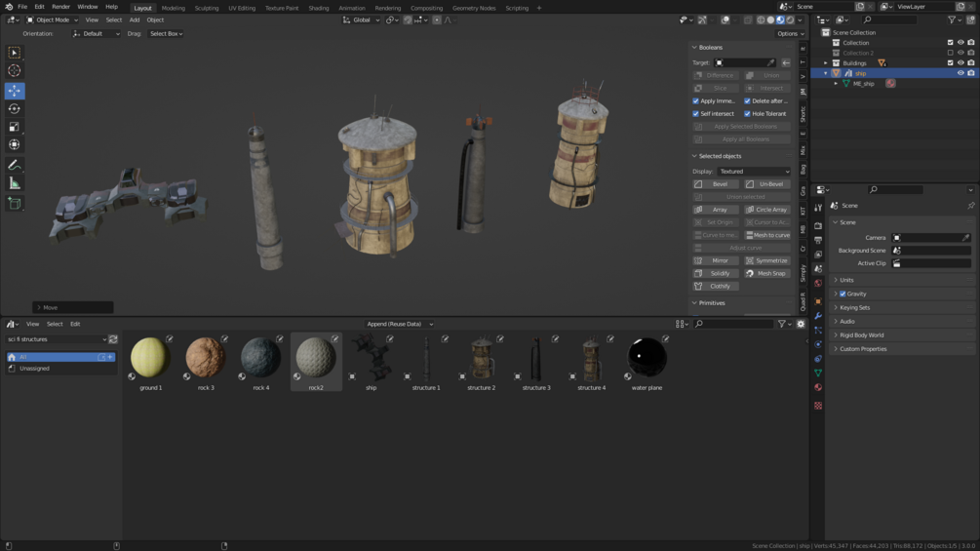The image size is (980, 551).
Task: Click the asset browser search field
Action: (x=733, y=324)
